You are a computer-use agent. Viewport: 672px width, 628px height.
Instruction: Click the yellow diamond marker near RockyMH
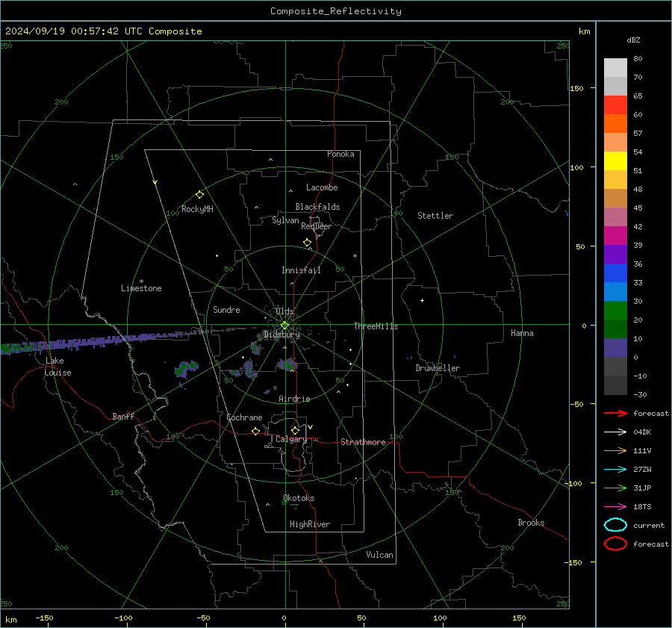(199, 195)
